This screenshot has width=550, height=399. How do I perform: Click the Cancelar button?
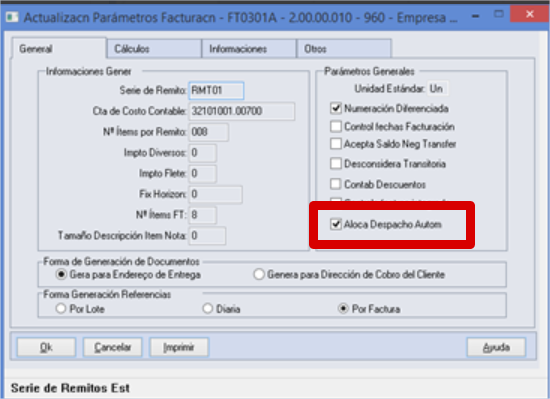113,347
